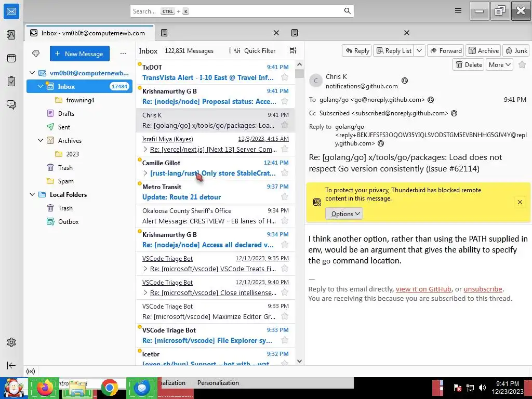The width and height of the screenshot is (532, 399).
Task: Open the More actions dropdown
Action: coord(499,64)
